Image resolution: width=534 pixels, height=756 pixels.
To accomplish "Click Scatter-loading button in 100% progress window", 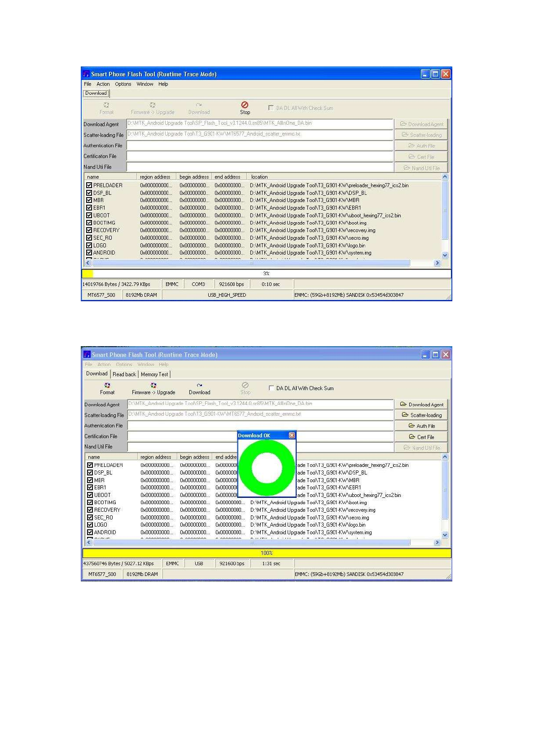I will tap(421, 415).
